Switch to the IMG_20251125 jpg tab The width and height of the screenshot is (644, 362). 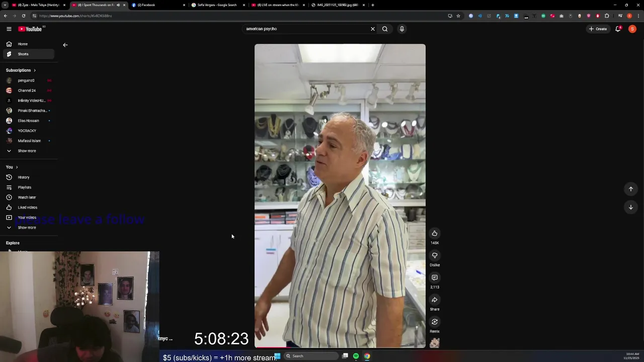pos(337,5)
